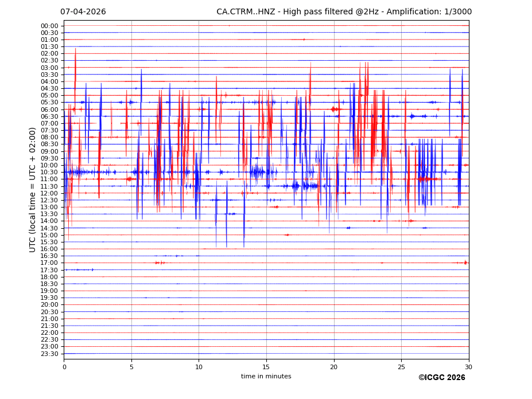Image resolution: width=532 pixels, height=399 pixels.
Task: Select the 10 tick on minutes axis
Action: coord(199,366)
